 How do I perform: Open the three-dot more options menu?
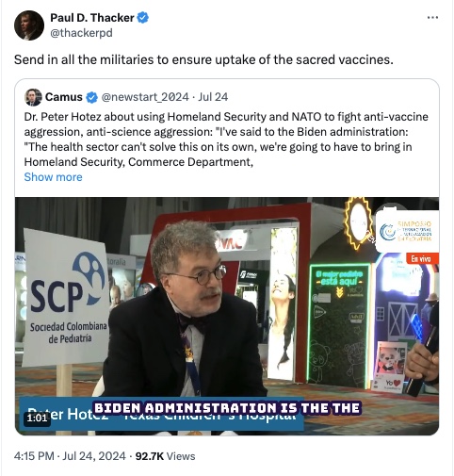tap(432, 18)
